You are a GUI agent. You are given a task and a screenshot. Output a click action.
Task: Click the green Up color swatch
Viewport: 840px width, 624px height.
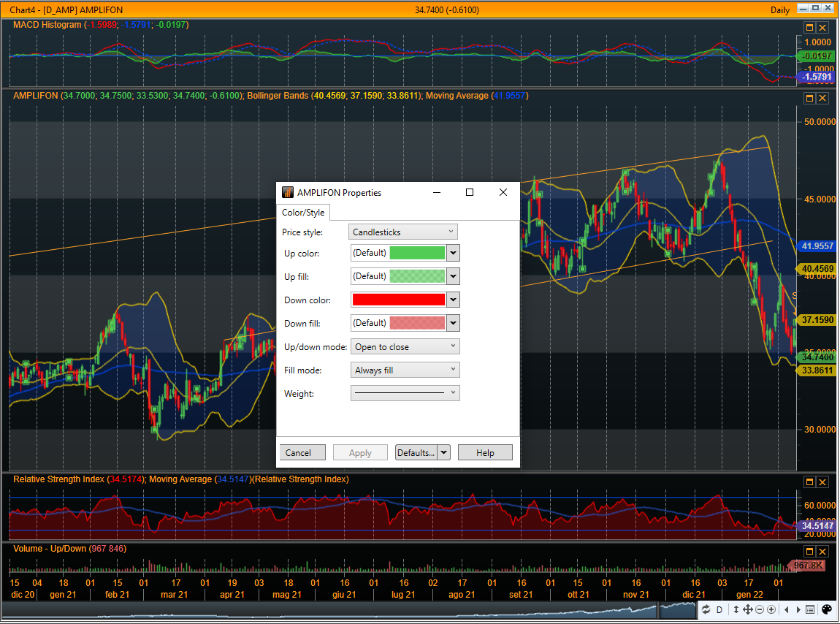click(417, 253)
